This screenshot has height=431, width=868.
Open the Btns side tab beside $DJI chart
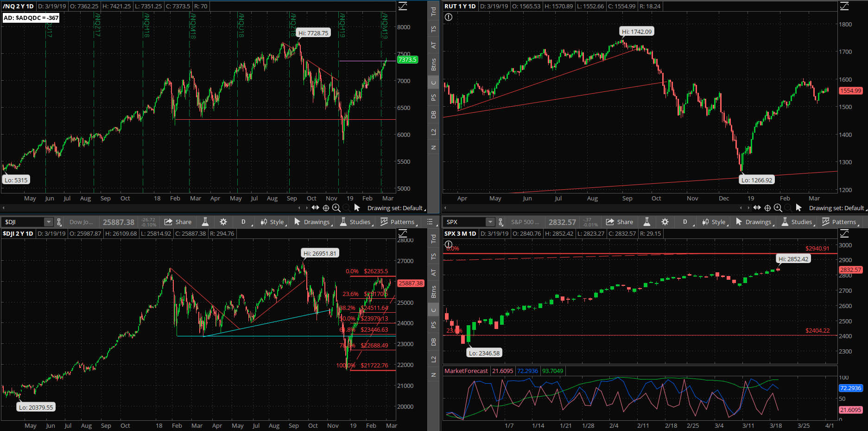(433, 291)
